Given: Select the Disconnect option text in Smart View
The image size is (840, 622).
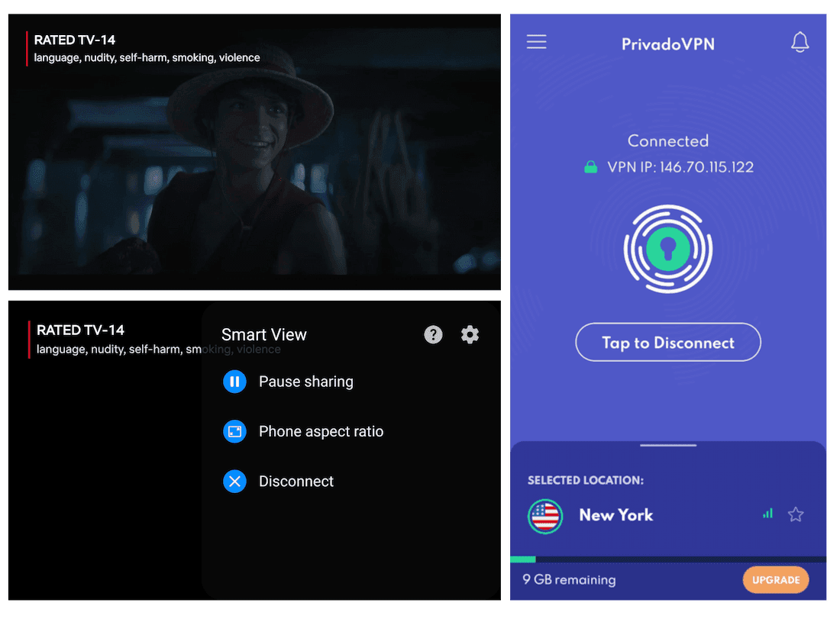Looking at the screenshot, I should pos(296,482).
